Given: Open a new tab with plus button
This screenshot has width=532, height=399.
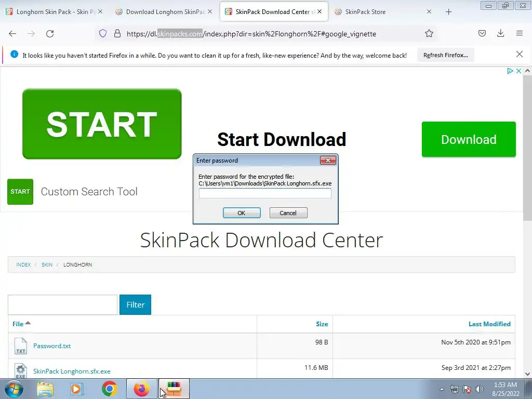Looking at the screenshot, I should point(448,12).
